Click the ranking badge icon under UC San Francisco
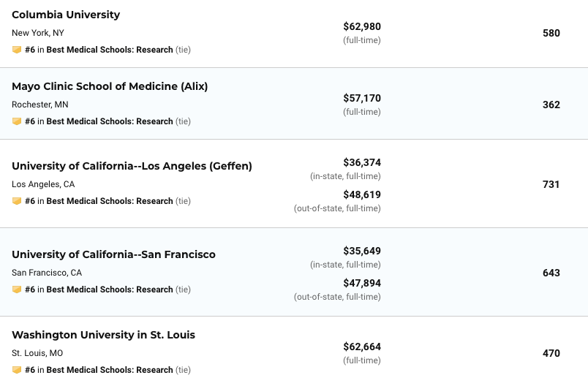588x386 pixels. pyautogui.click(x=17, y=289)
